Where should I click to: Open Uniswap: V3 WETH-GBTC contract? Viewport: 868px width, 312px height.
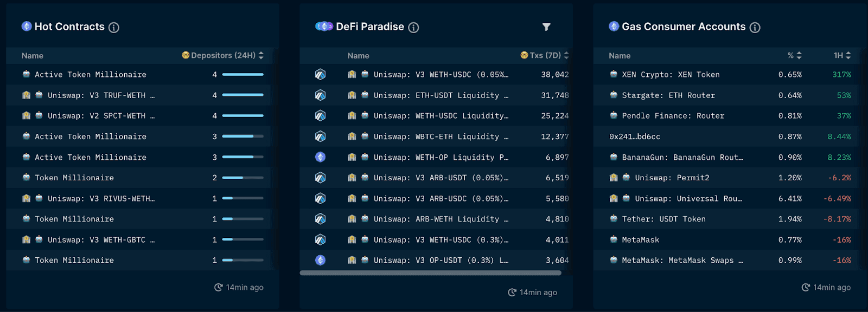101,240
